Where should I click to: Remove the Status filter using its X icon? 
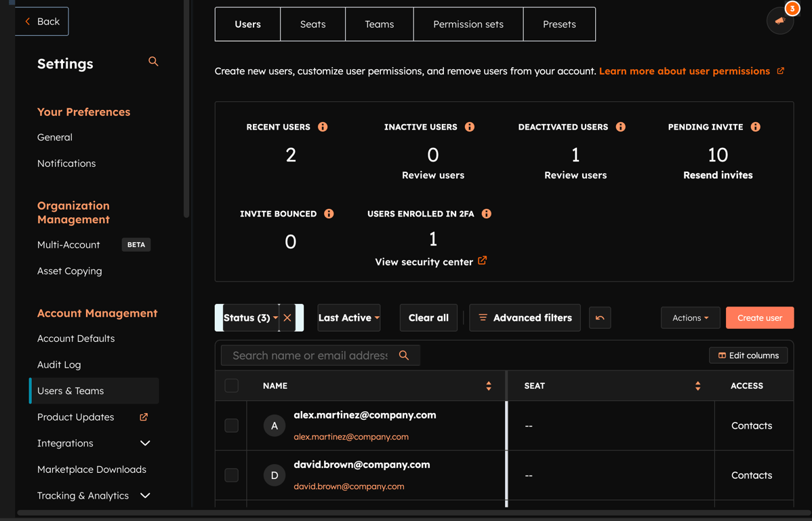(287, 317)
